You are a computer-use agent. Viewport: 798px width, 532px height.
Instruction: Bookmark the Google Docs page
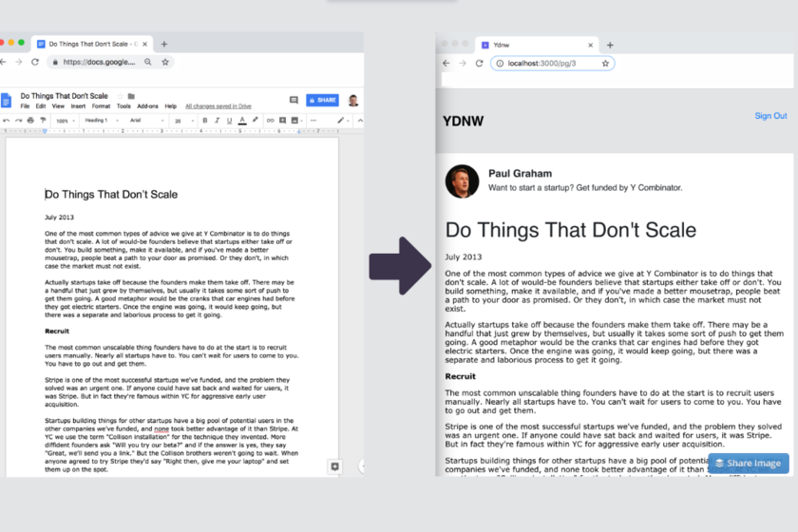[x=165, y=62]
